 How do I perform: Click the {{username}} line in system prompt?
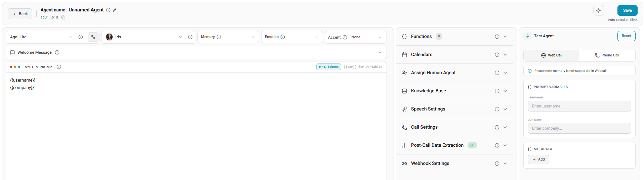(x=23, y=80)
